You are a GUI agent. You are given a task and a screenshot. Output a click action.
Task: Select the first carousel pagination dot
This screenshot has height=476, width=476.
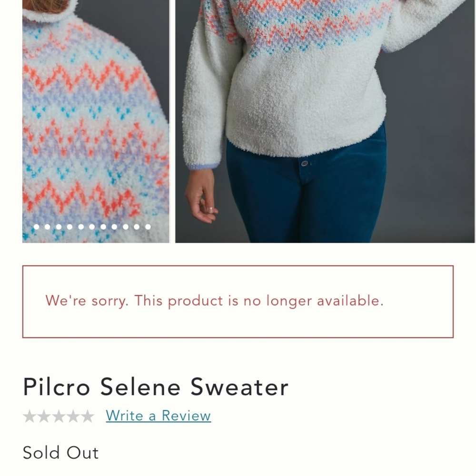pos(37,227)
